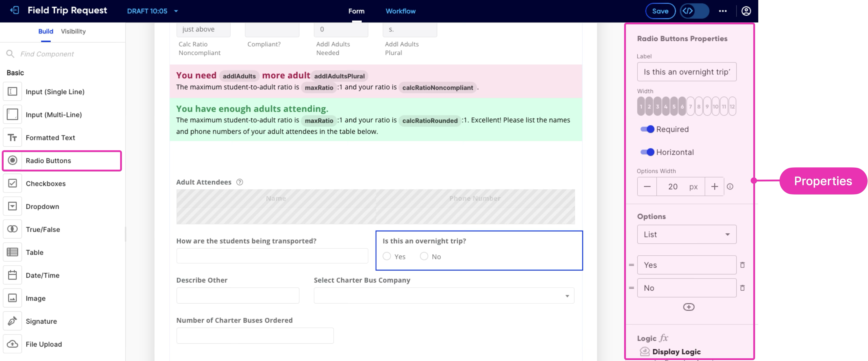Open the user account profile icon
Viewport: 868px width, 361px height.
click(x=746, y=11)
